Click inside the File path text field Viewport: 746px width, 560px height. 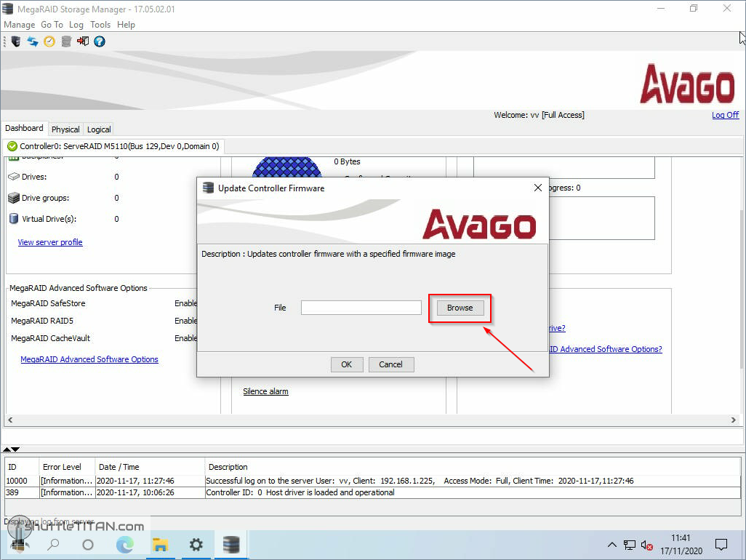tap(361, 308)
